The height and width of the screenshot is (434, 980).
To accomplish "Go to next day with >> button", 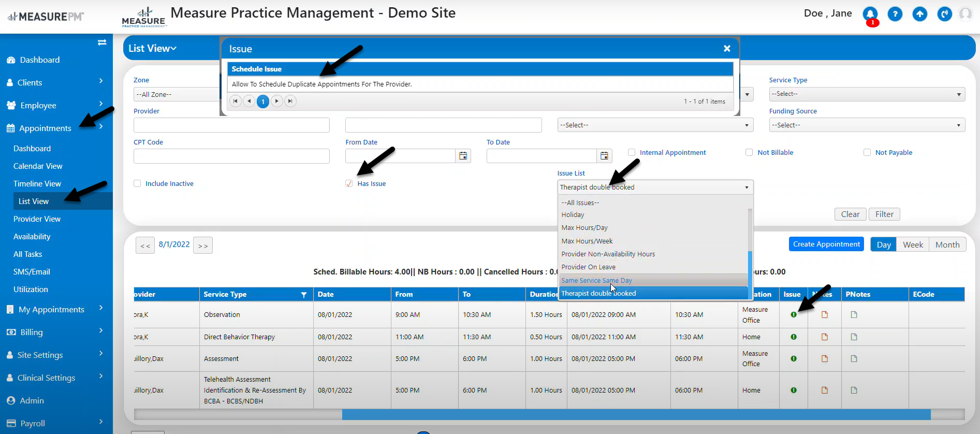I will click(x=203, y=245).
